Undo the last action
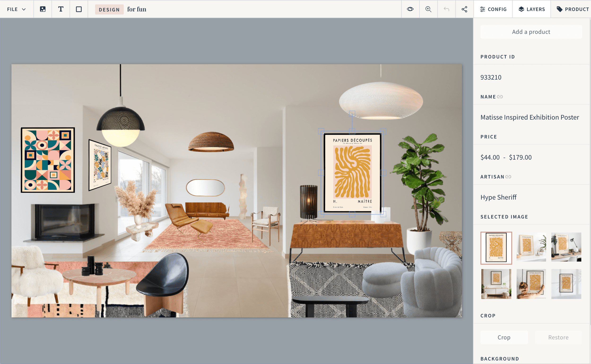 pyautogui.click(x=446, y=9)
